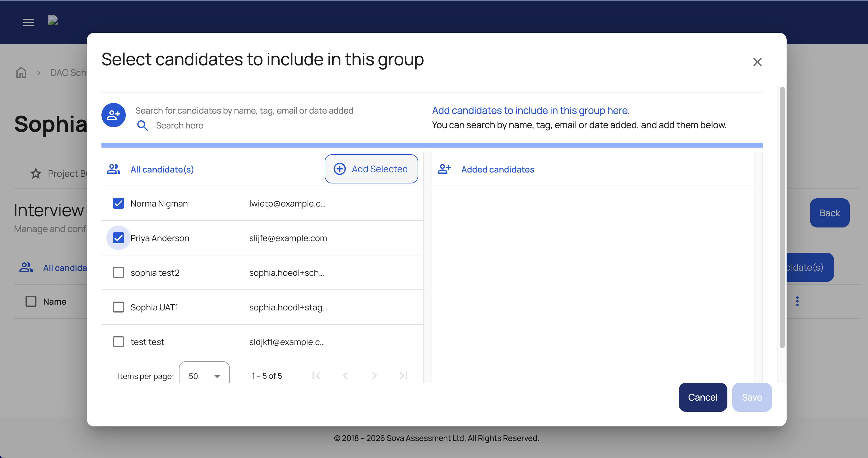Uncheck Norma Nigman's checkbox
The image size is (868, 458).
tap(118, 203)
